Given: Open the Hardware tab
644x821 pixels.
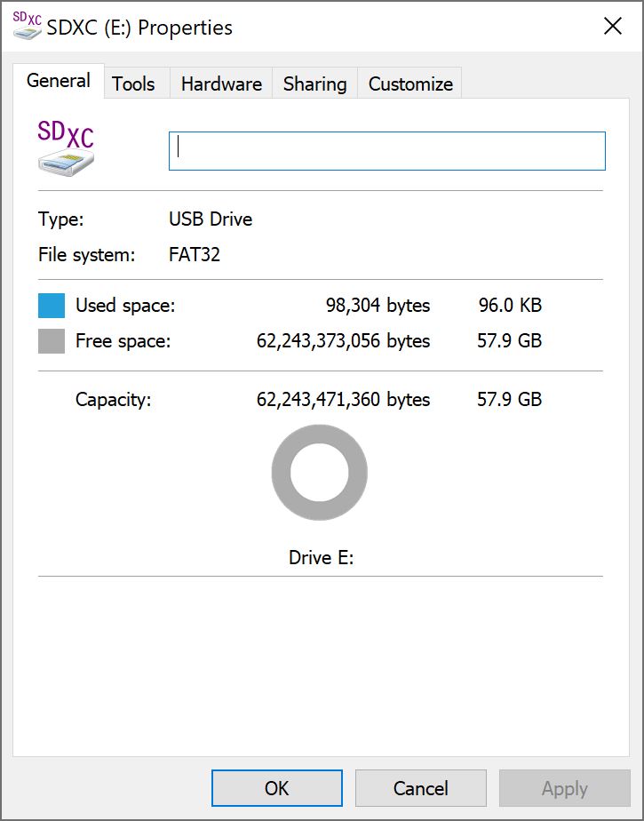Looking at the screenshot, I should pyautogui.click(x=220, y=84).
